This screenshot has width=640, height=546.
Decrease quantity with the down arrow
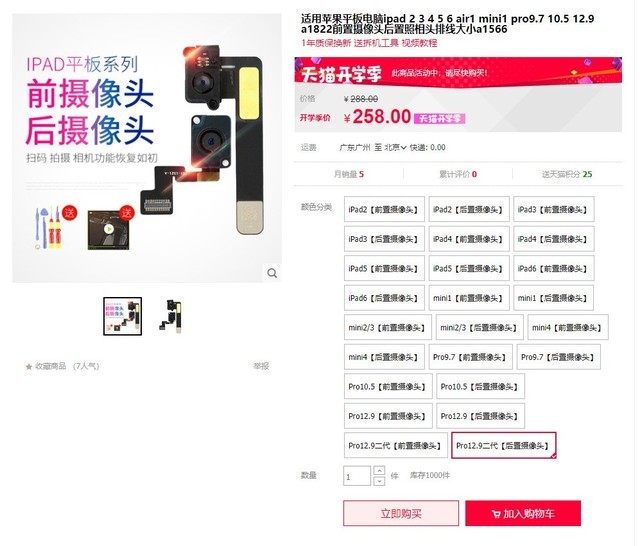pos(379,481)
